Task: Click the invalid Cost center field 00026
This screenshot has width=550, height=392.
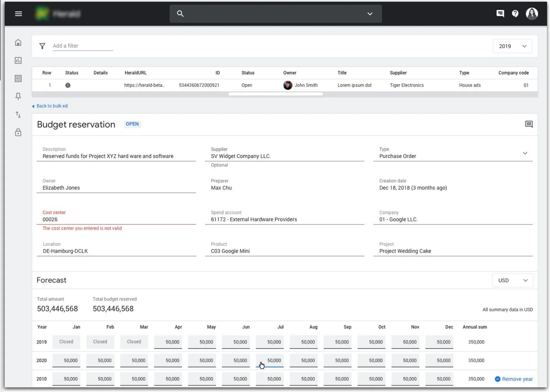Action: 116,216
